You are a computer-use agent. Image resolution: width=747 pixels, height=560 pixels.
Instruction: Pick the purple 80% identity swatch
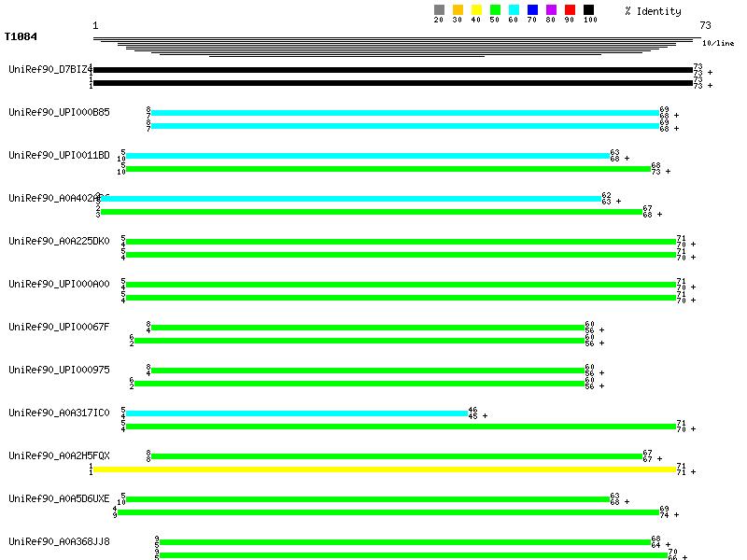tap(551, 10)
